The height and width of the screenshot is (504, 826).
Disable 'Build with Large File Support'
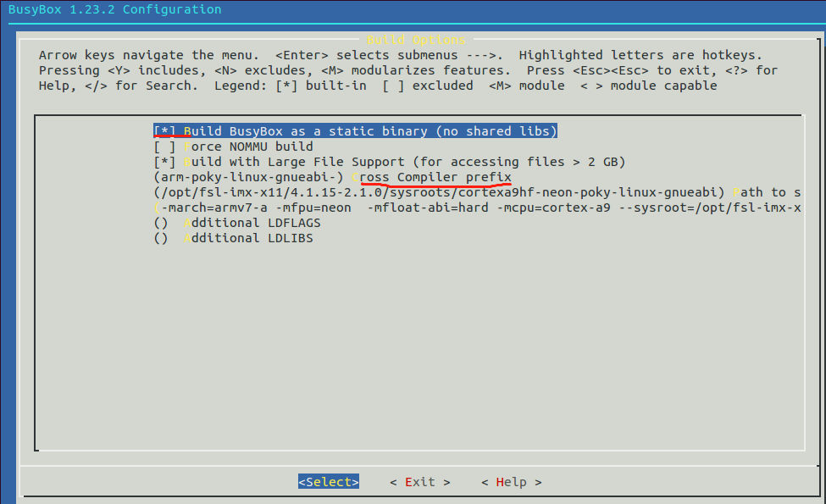point(339,161)
